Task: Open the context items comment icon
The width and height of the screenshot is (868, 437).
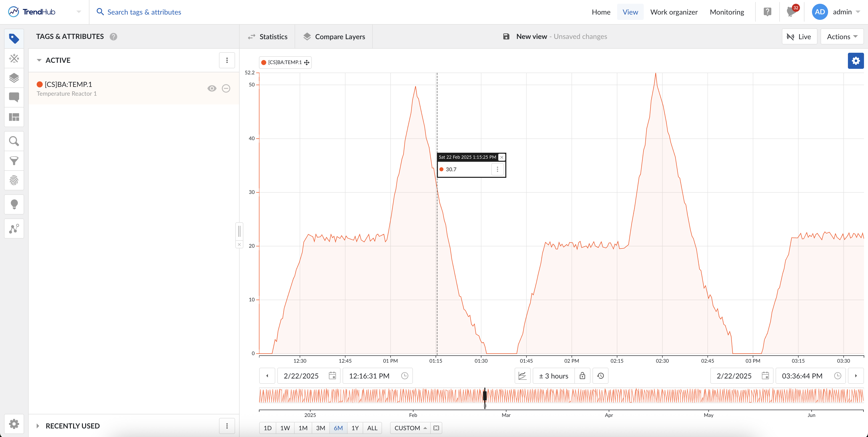Action: [x=14, y=97]
